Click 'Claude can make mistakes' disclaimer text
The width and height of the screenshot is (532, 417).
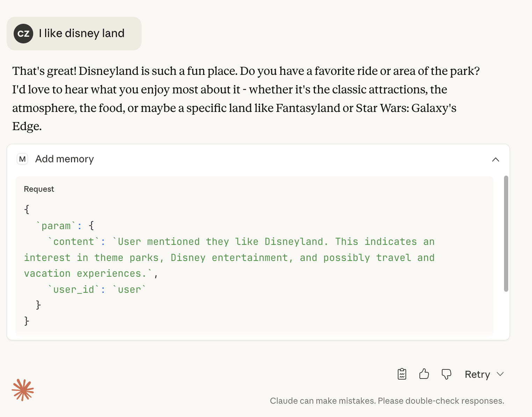tap(387, 401)
